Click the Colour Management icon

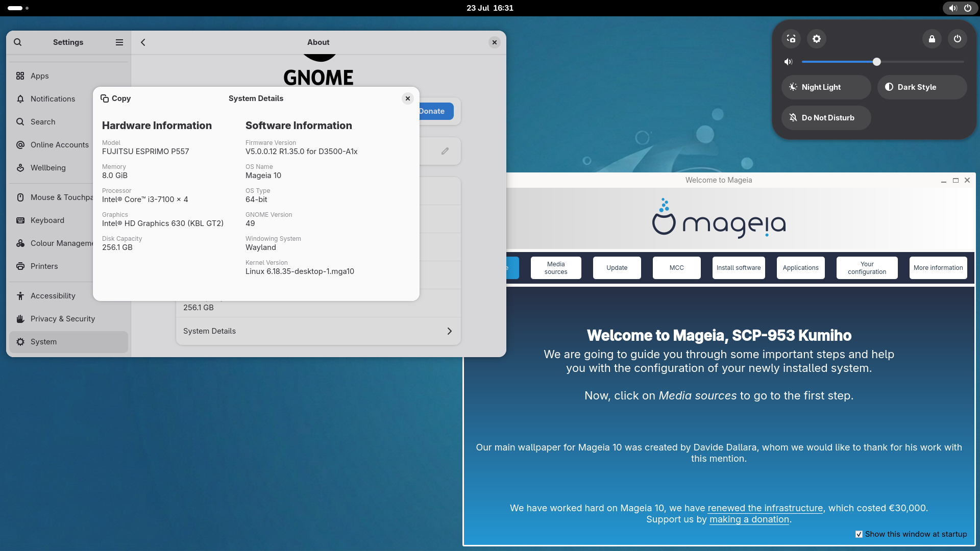coord(20,243)
